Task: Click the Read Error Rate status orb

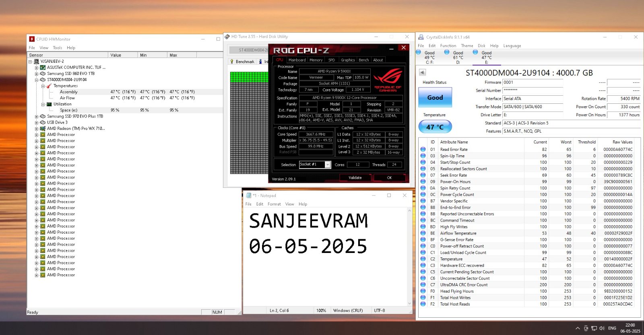Action: tap(423, 149)
